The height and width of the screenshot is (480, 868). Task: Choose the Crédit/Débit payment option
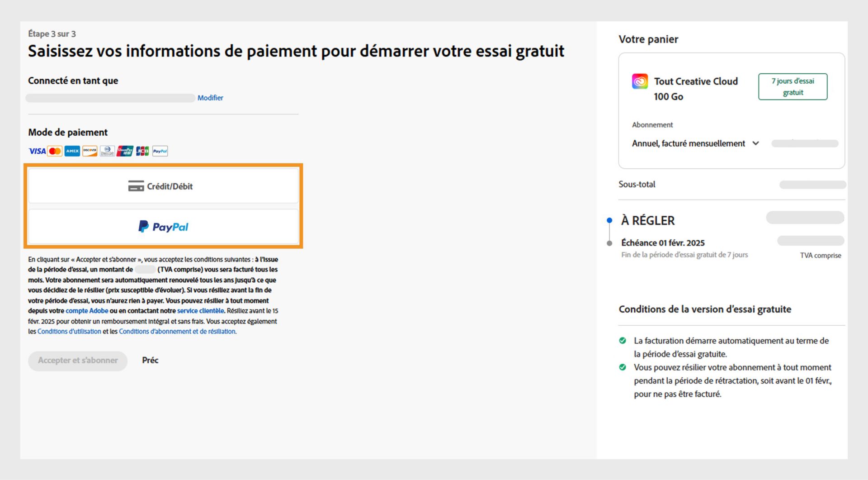[x=164, y=186]
